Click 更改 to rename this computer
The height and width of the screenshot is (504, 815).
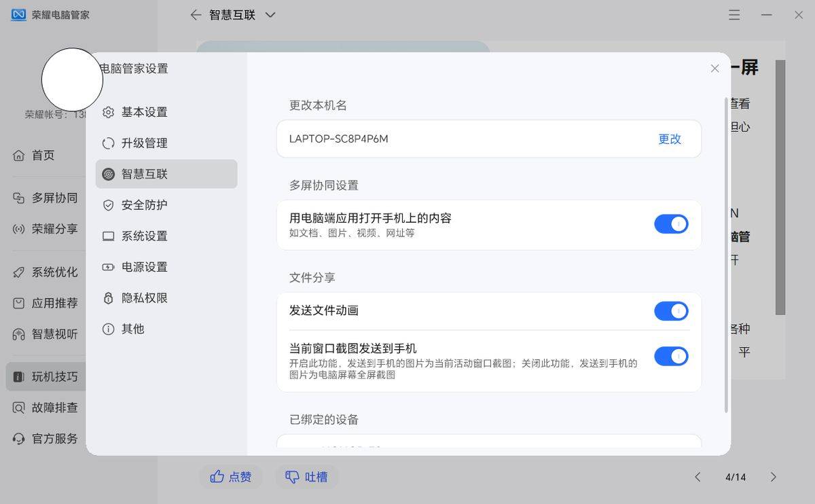coord(670,139)
